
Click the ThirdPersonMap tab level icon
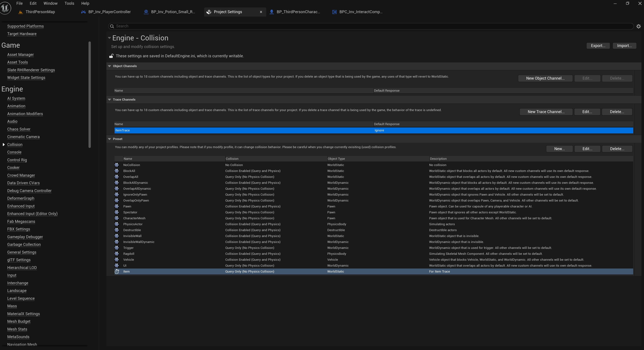(x=21, y=12)
